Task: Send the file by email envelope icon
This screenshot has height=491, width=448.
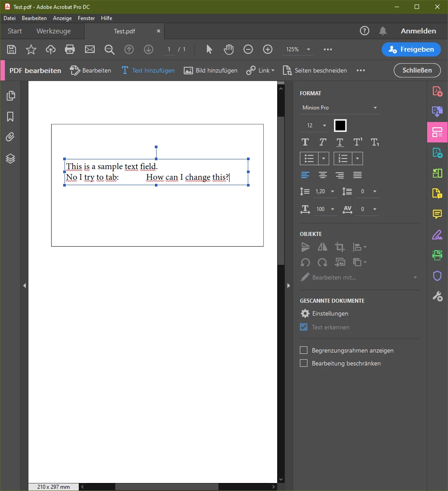Action: coord(90,49)
